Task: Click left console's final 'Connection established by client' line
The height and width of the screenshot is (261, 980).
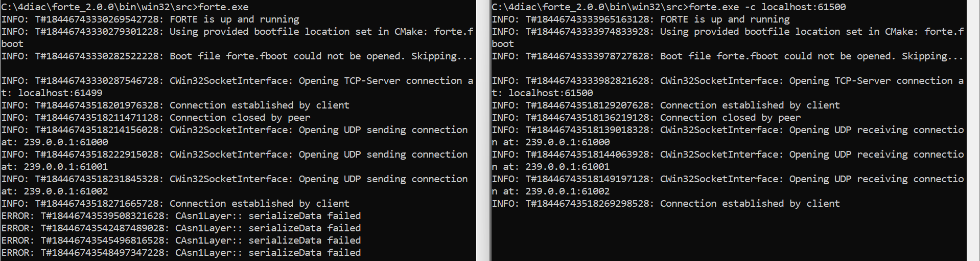Action: [175, 204]
